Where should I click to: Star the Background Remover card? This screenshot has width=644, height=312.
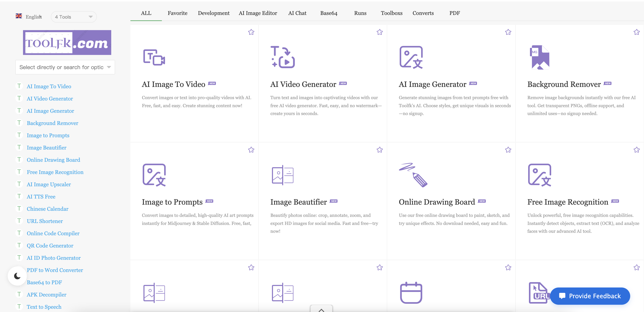click(x=637, y=32)
